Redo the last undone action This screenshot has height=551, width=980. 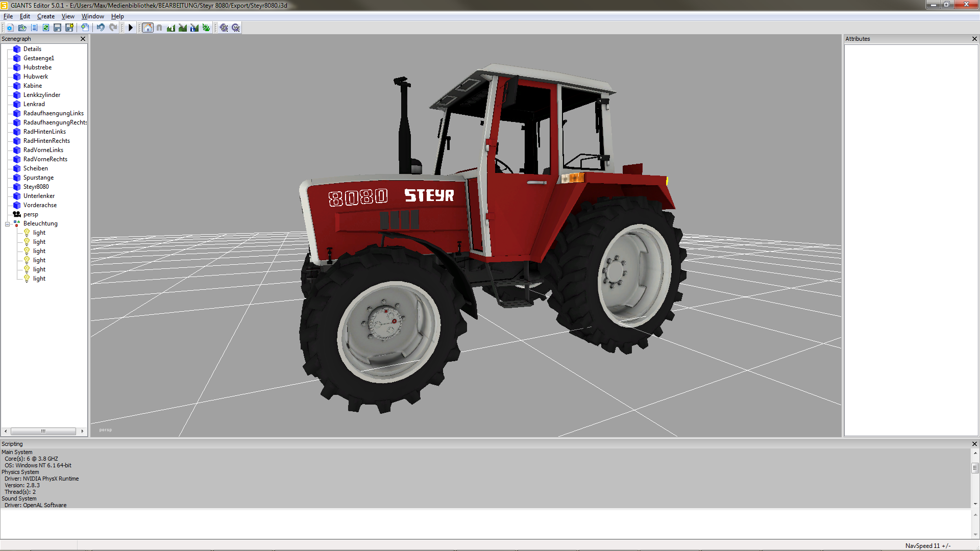(113, 28)
